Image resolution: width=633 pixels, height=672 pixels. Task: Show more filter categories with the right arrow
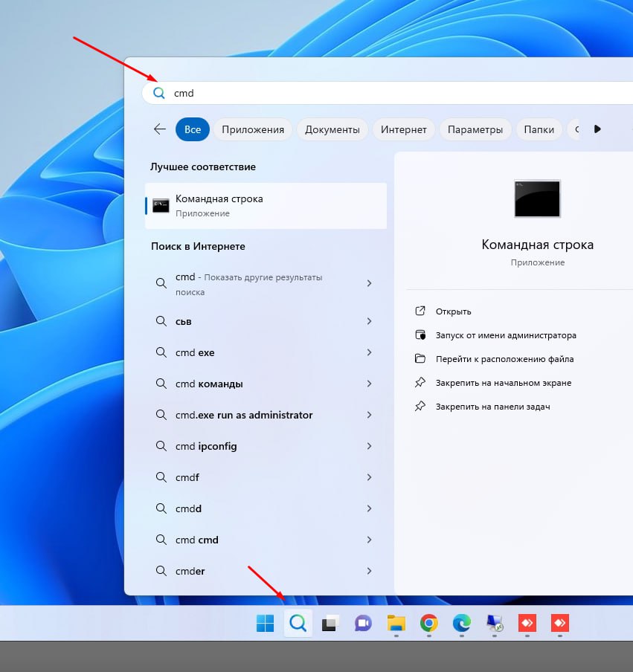[597, 129]
